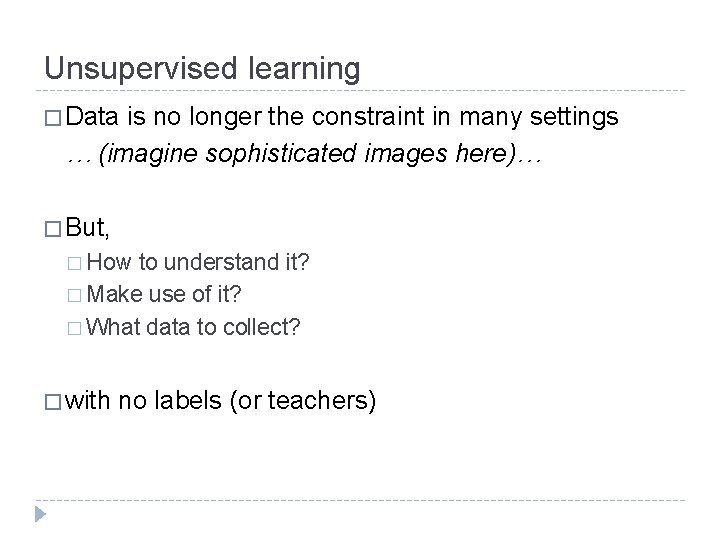
Task: Click the dashed line near slide bottom
Action: pos(360,500)
